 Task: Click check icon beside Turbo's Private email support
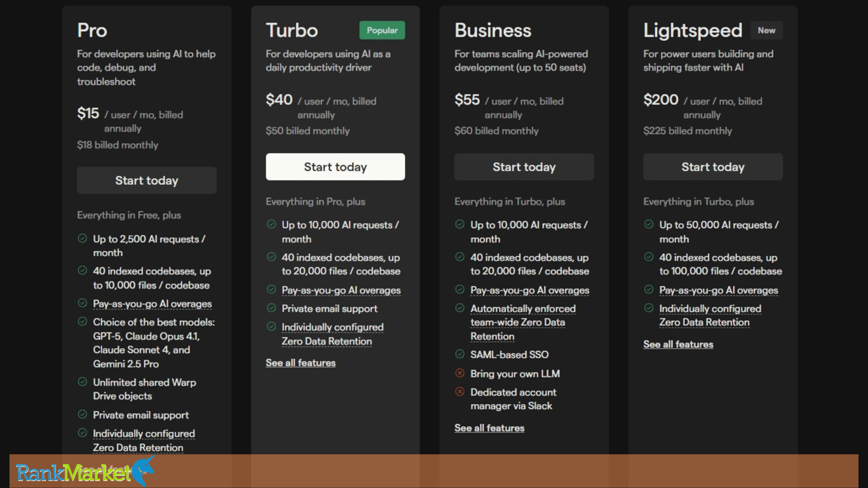coord(271,308)
